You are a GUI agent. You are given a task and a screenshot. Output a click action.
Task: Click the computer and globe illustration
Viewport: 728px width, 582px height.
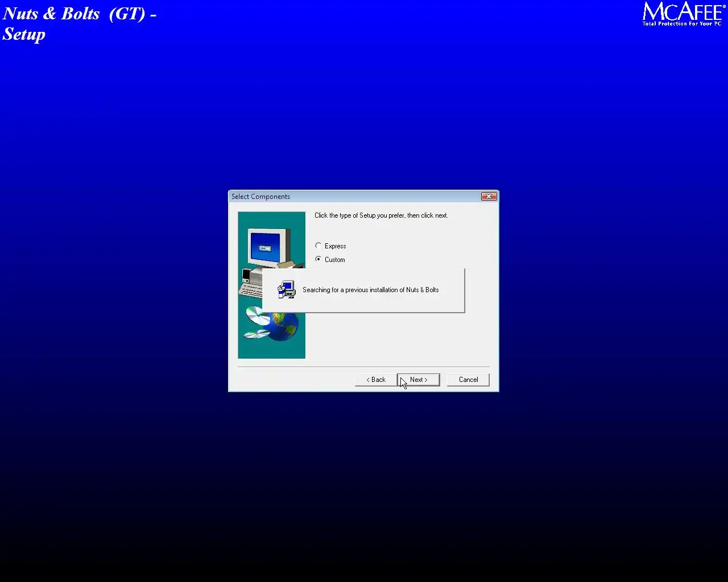(271, 285)
